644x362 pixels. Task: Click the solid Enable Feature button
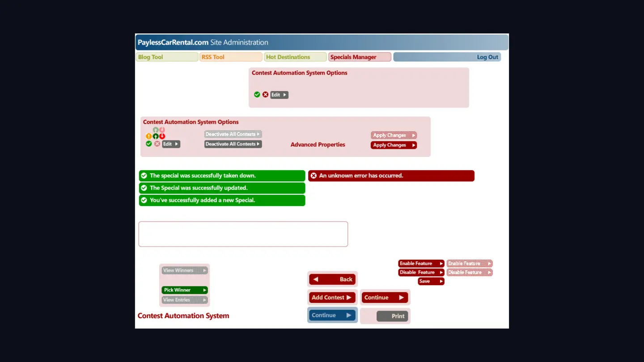tap(421, 264)
